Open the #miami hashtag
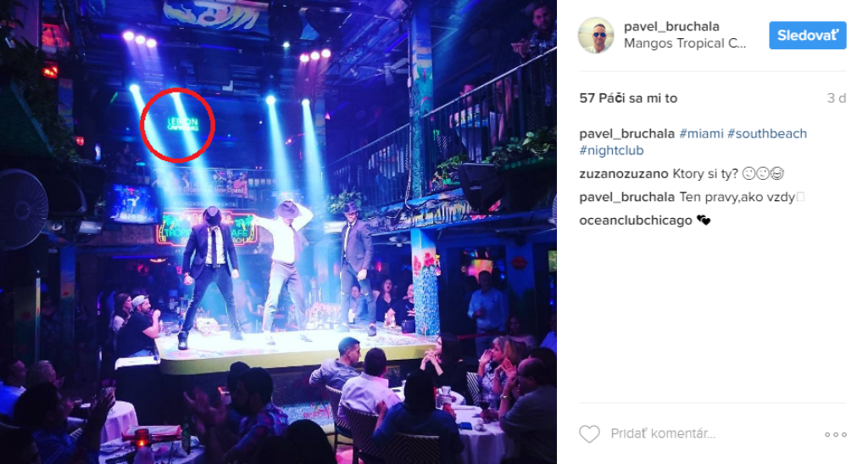This screenshot has width=868, height=464. 701,133
